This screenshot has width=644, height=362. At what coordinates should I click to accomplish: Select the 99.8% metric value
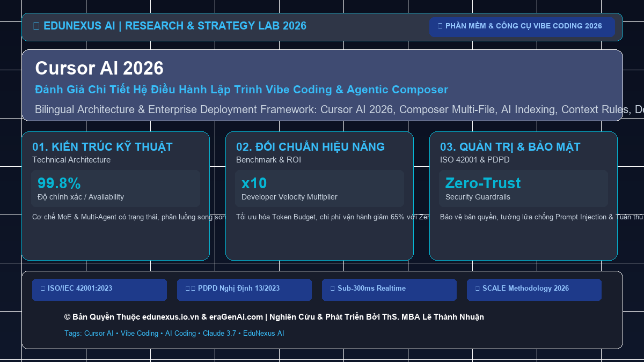pyautogui.click(x=59, y=183)
